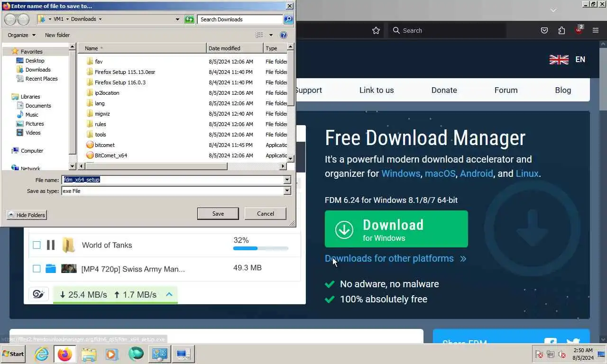Select Computer in the navigation pane
The image size is (607, 364).
click(x=32, y=151)
